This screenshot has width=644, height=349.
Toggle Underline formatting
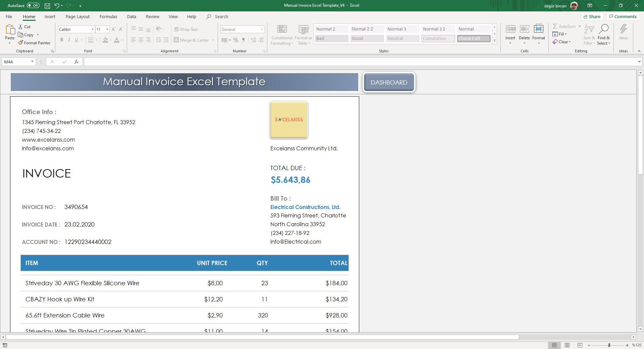(x=76, y=40)
